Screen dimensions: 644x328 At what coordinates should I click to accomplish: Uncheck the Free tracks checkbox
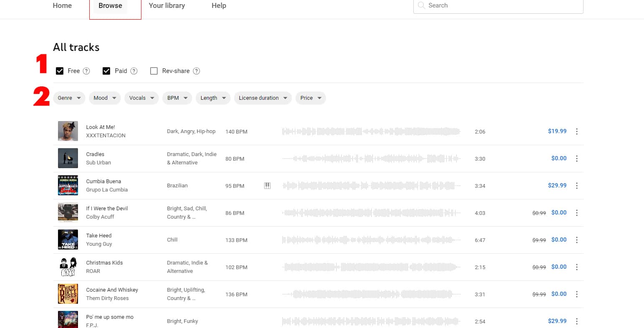pos(60,71)
